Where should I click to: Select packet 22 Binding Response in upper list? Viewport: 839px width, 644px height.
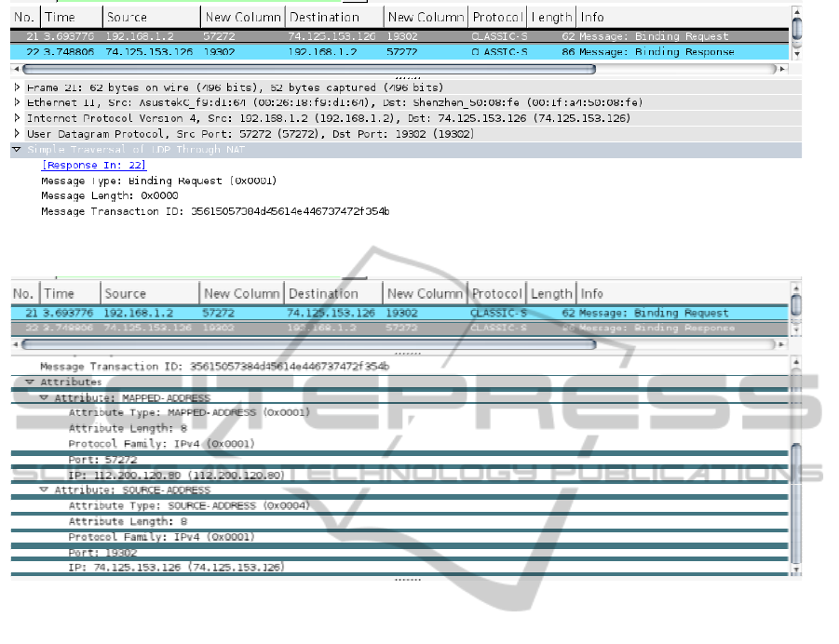[x=372, y=53]
